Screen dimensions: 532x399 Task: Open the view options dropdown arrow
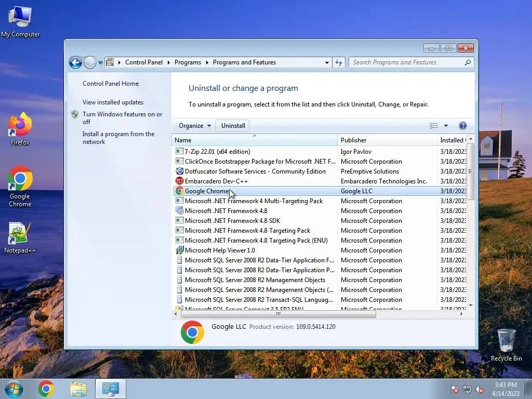click(x=446, y=126)
